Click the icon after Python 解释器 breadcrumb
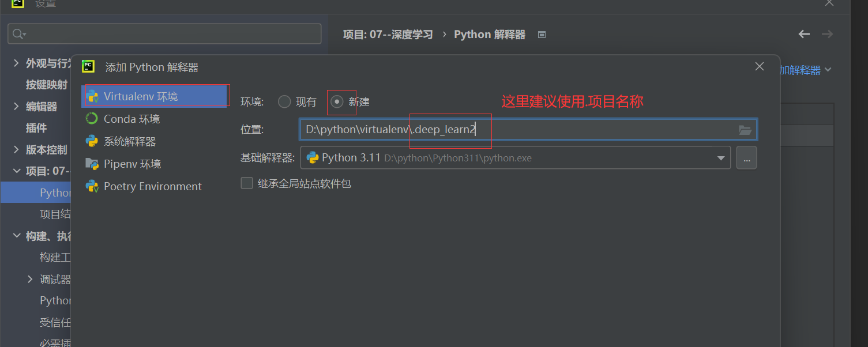 [542, 35]
